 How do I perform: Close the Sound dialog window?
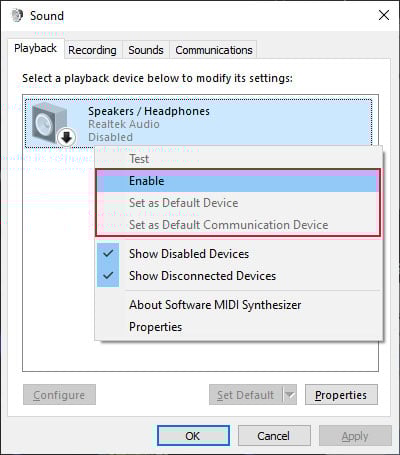(384, 15)
